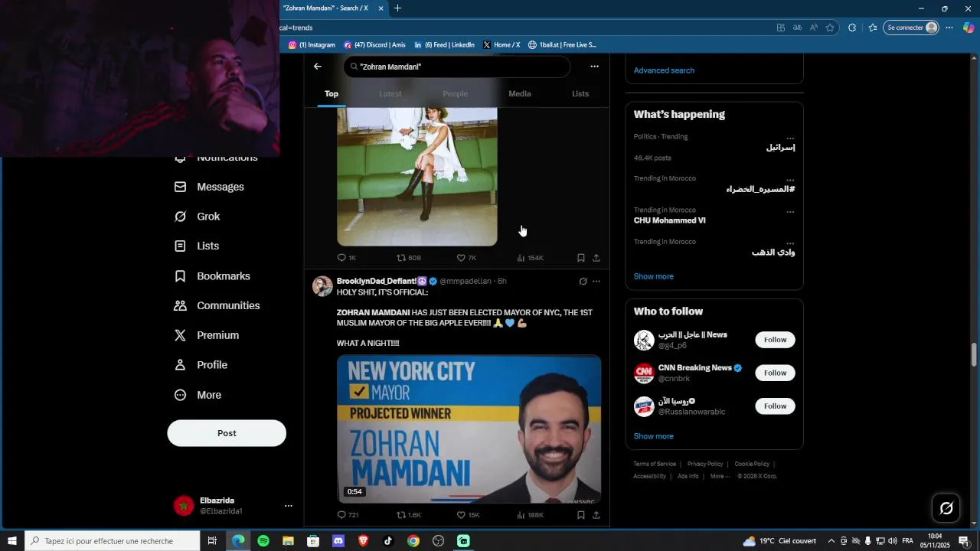The image size is (980, 551).
Task: Open Profile in X sidebar
Action: [201, 365]
